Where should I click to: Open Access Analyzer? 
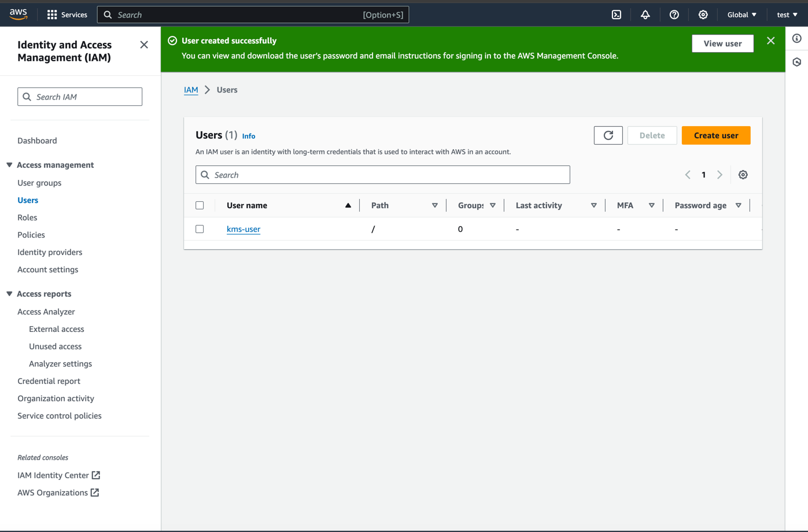pyautogui.click(x=46, y=312)
